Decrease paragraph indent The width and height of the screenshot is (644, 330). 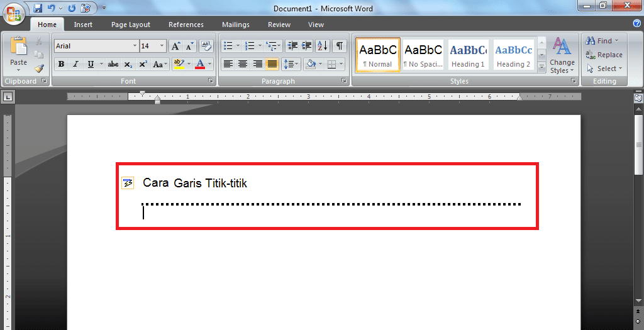pyautogui.click(x=292, y=45)
